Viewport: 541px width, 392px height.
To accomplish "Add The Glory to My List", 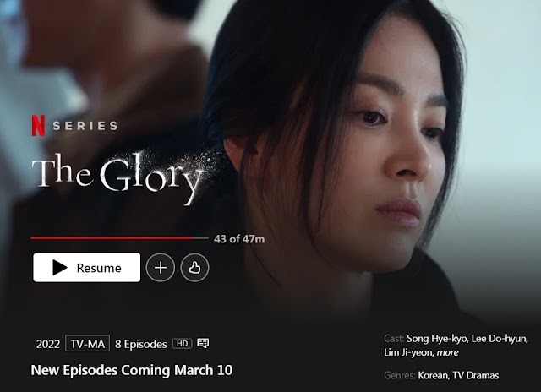I will [x=161, y=268].
